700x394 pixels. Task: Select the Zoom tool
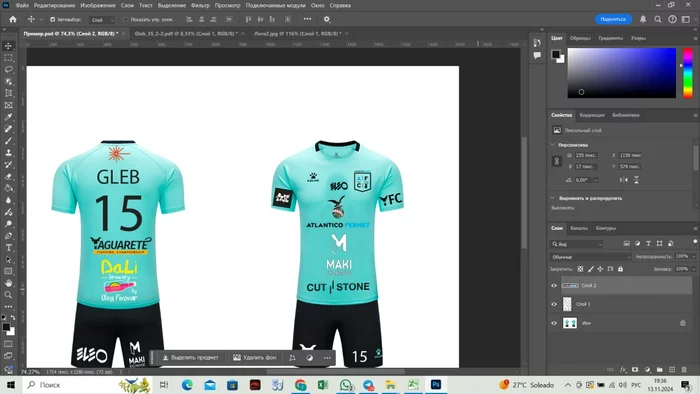[8, 295]
